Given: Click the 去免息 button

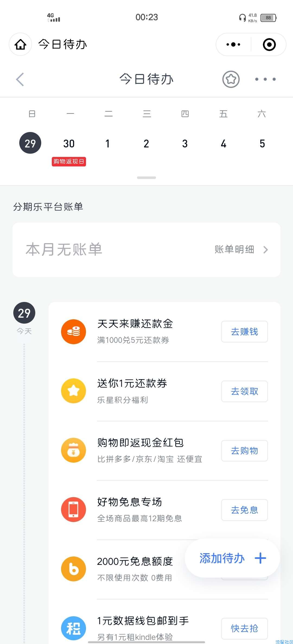Looking at the screenshot, I should click(x=244, y=510).
